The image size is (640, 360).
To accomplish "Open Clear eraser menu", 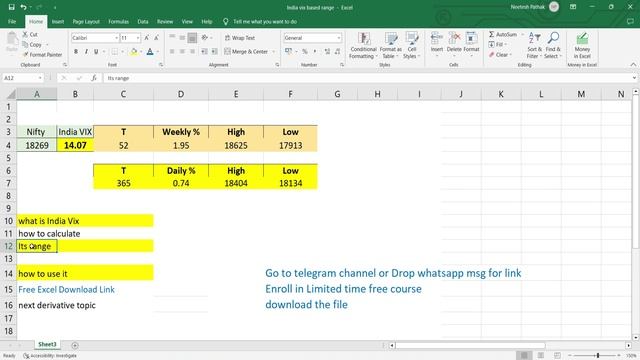I will tap(499, 54).
